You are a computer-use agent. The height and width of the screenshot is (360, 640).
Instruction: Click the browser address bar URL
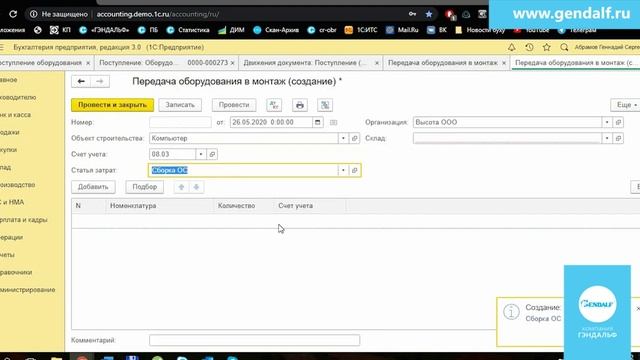click(x=158, y=14)
